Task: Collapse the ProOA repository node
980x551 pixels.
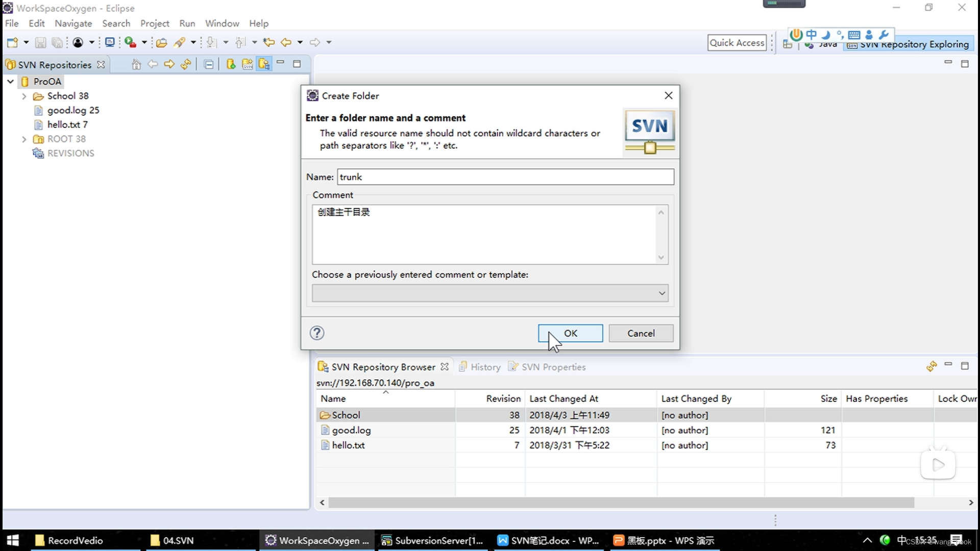Action: click(10, 82)
